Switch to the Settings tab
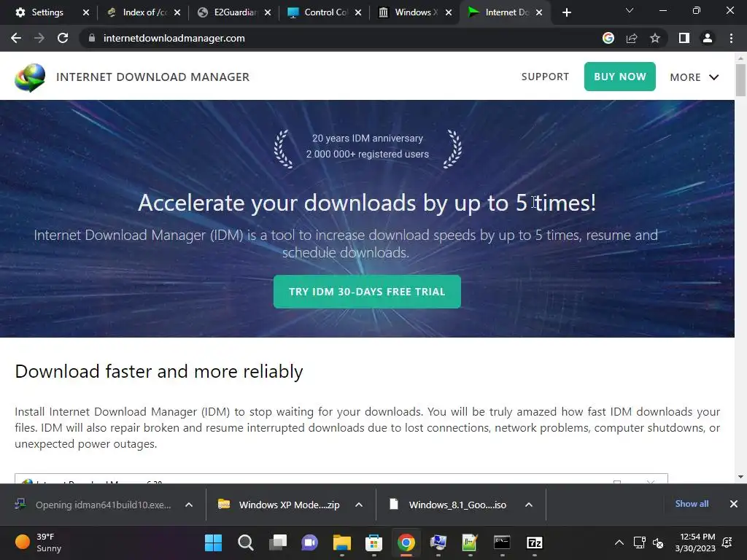Viewport: 747px width, 560px height. point(47,12)
